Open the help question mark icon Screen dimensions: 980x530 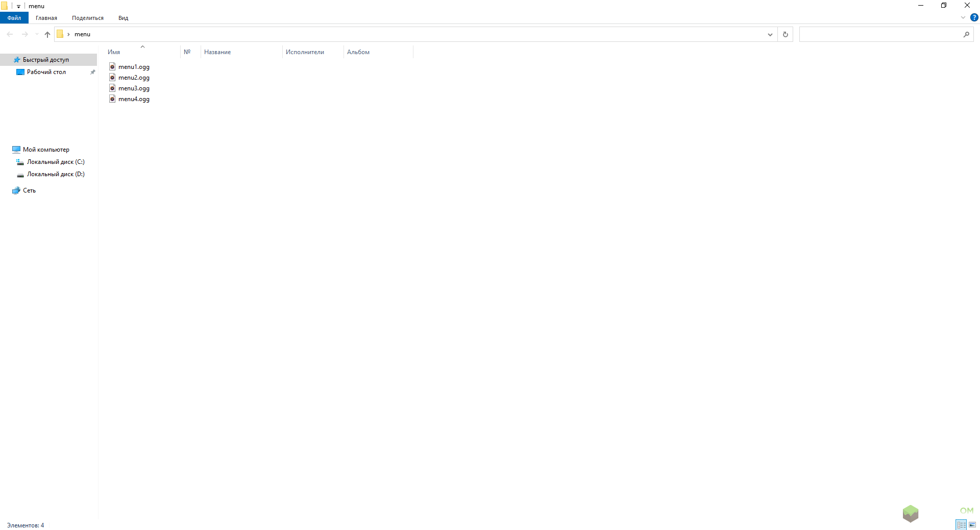(974, 17)
